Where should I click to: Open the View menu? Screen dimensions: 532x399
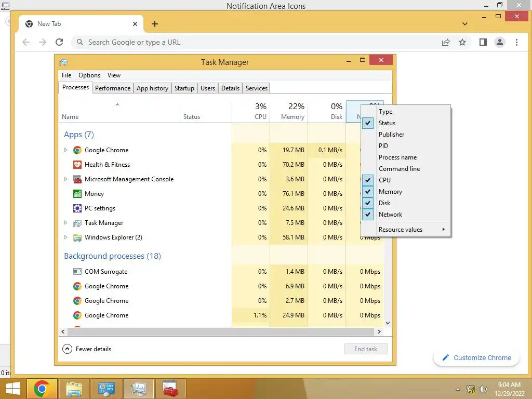point(114,75)
